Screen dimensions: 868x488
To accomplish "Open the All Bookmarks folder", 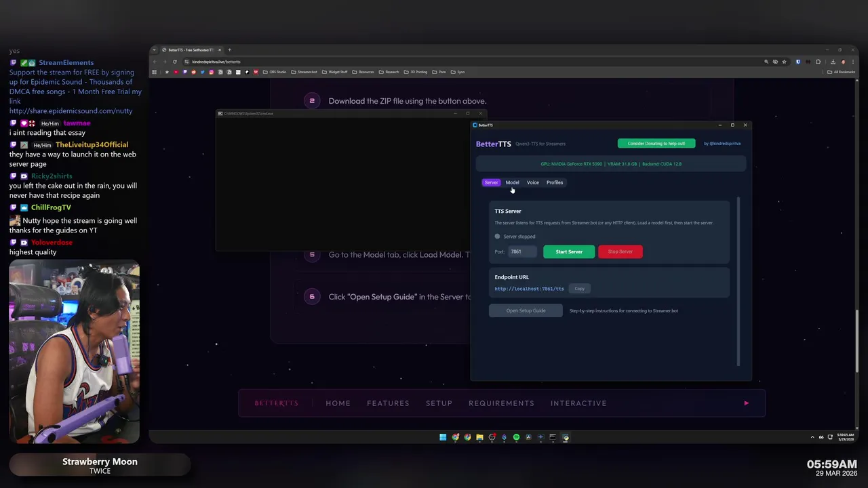I will coord(841,72).
